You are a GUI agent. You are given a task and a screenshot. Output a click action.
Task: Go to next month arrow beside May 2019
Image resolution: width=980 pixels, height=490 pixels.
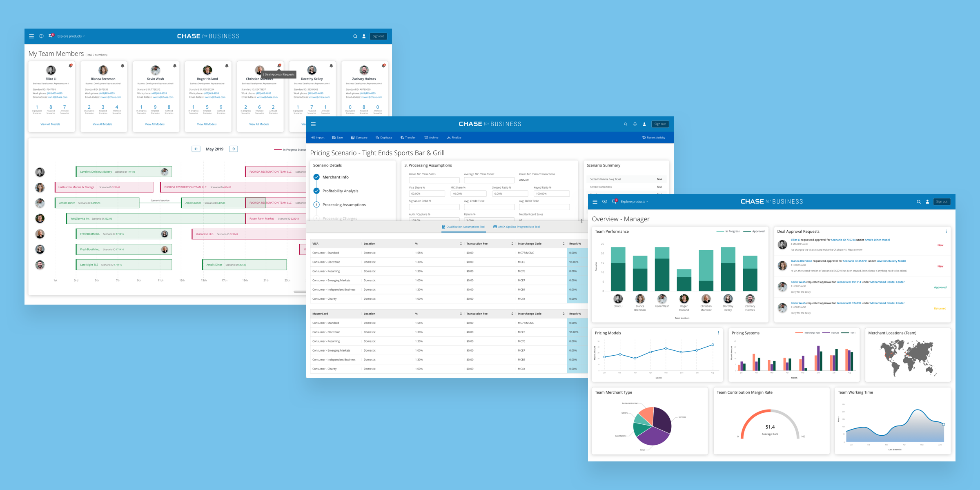(234, 149)
